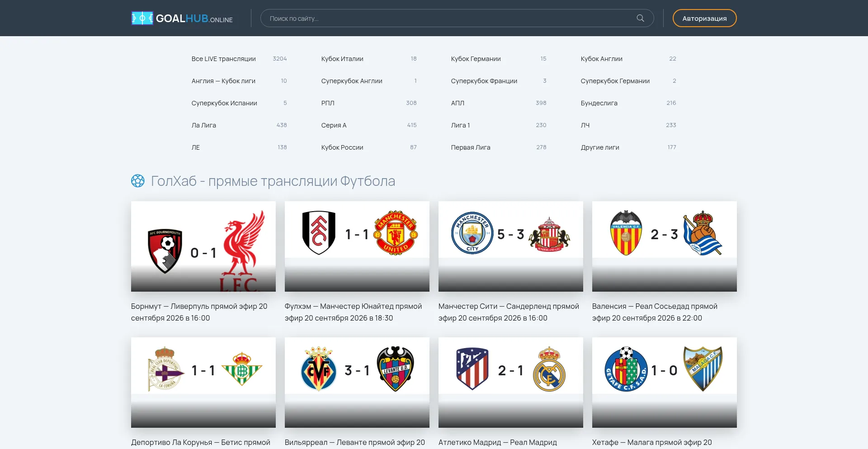The image size is (868, 449).
Task: Open Суперкубок Англии category
Action: [352, 81]
